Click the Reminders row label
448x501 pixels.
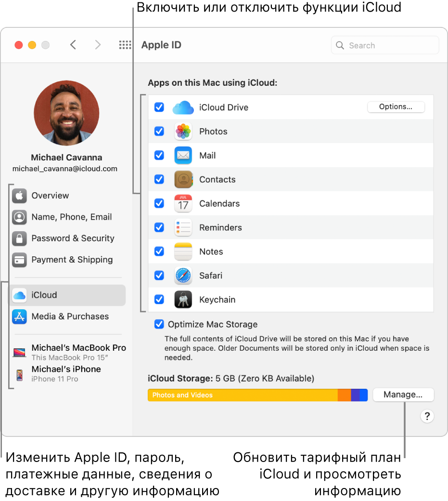tap(220, 227)
